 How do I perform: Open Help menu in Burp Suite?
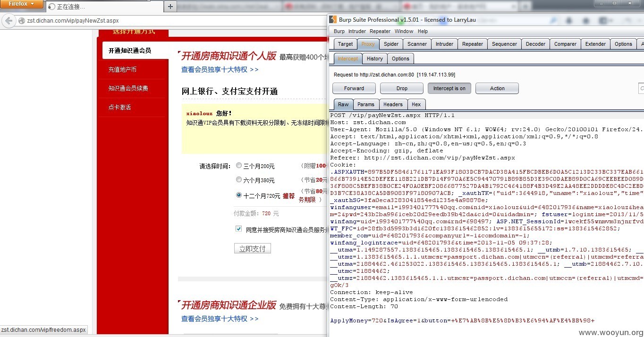(x=423, y=31)
